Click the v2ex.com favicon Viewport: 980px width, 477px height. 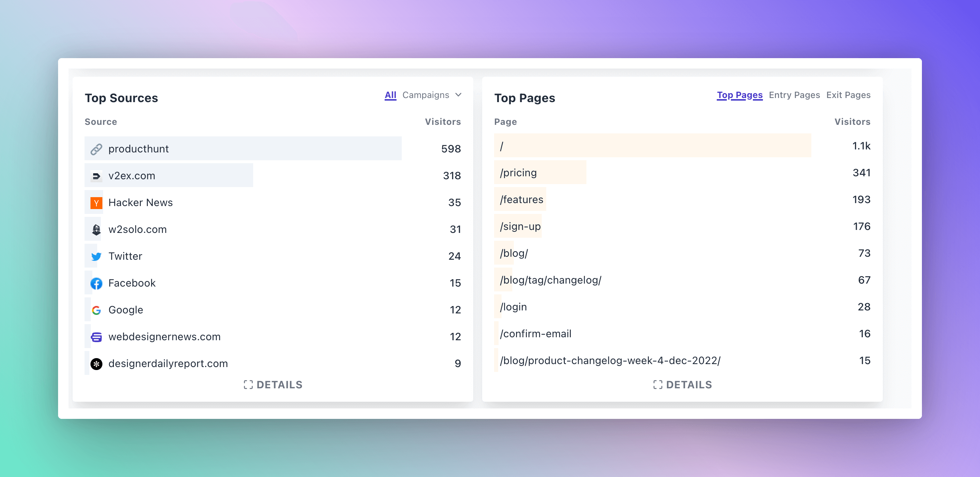pos(96,176)
